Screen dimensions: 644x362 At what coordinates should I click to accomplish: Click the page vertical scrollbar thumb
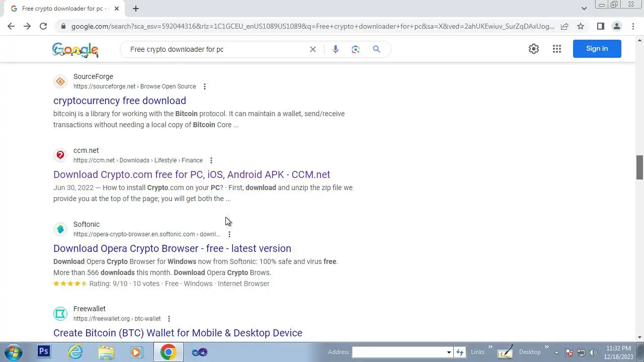(639, 167)
